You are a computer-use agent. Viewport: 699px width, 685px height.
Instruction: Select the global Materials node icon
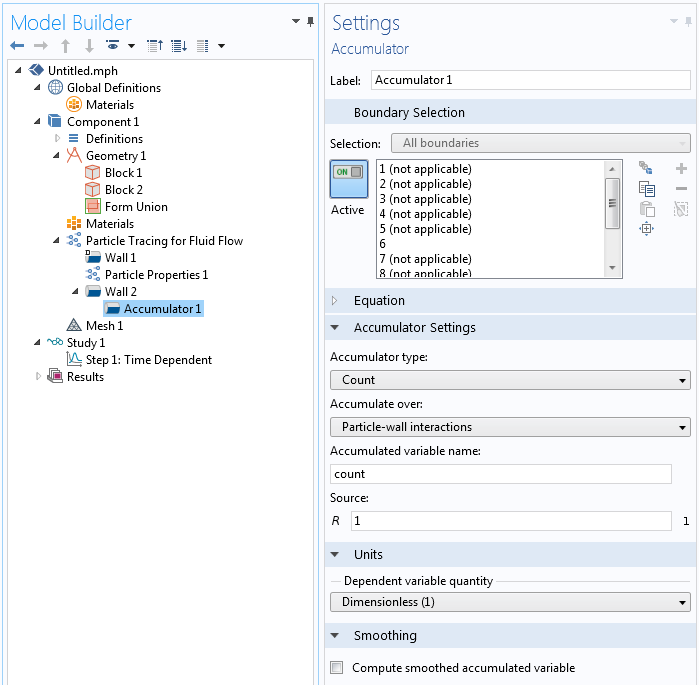point(74,104)
